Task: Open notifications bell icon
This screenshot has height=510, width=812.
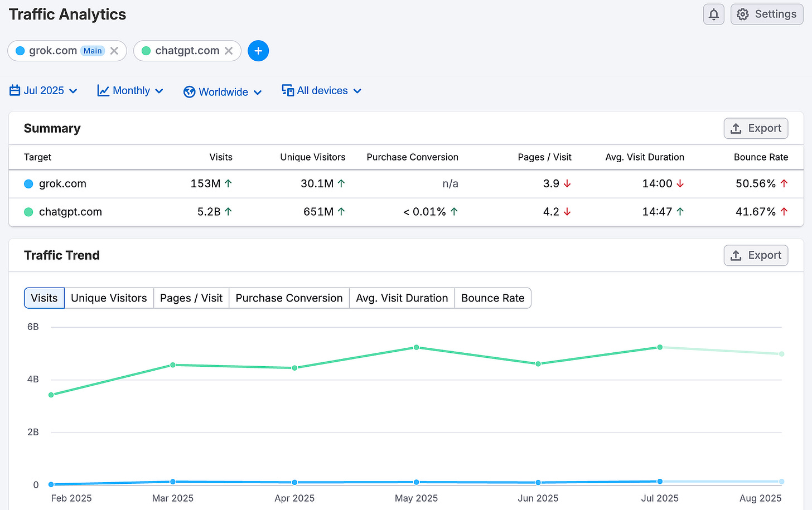Action: [x=713, y=14]
